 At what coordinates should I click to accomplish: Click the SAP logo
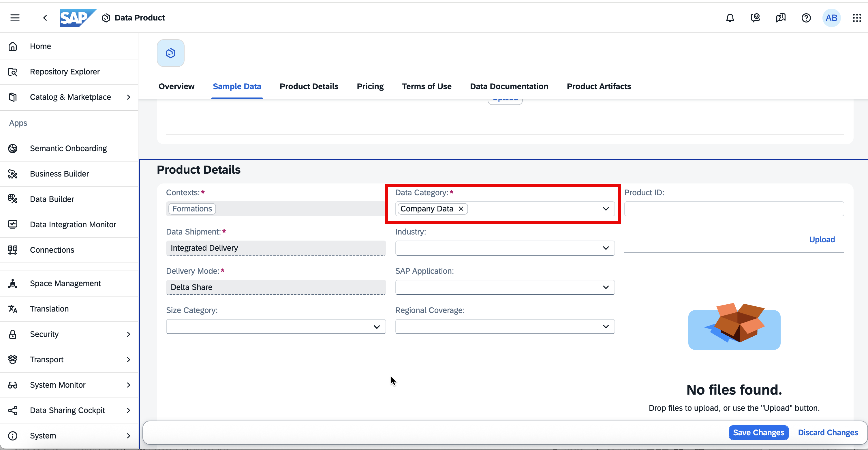pyautogui.click(x=78, y=18)
